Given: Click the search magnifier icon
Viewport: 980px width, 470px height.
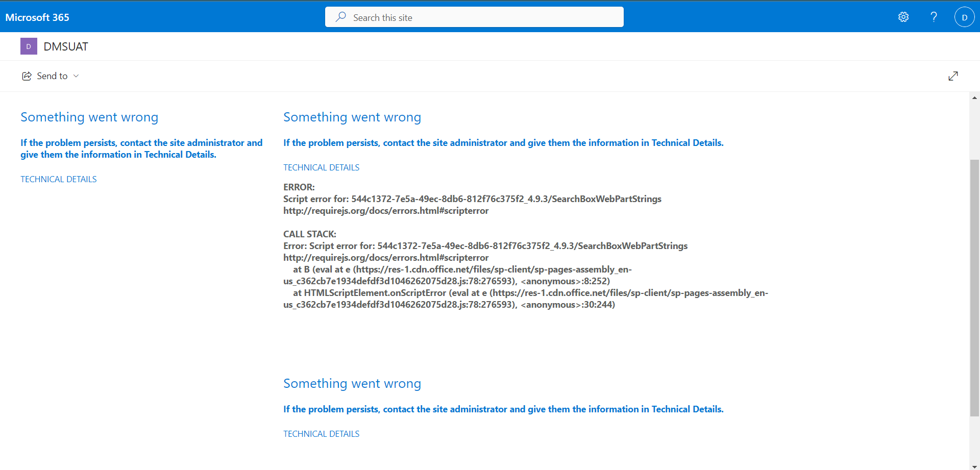Looking at the screenshot, I should point(340,17).
